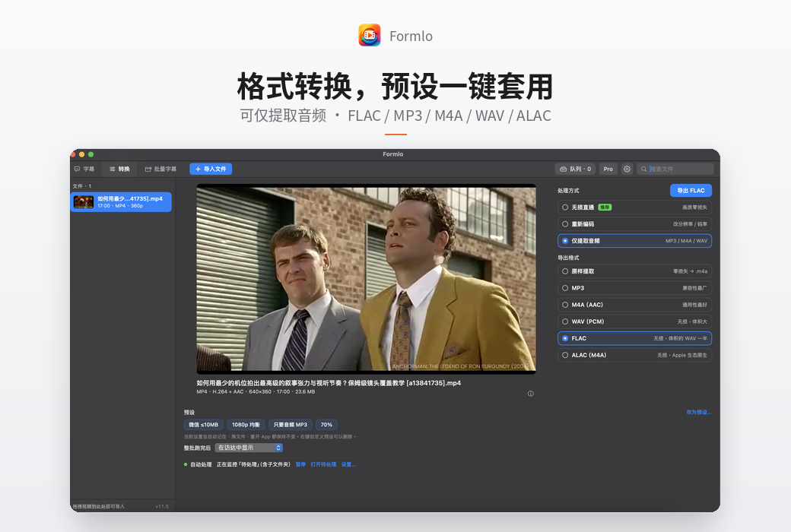Click the 处理方式 section label
This screenshot has width=791, height=532.
[568, 191]
